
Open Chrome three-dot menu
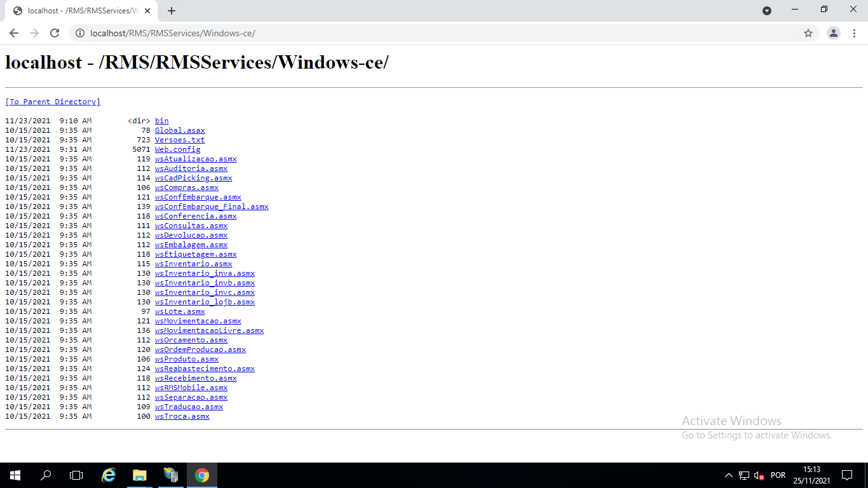854,33
